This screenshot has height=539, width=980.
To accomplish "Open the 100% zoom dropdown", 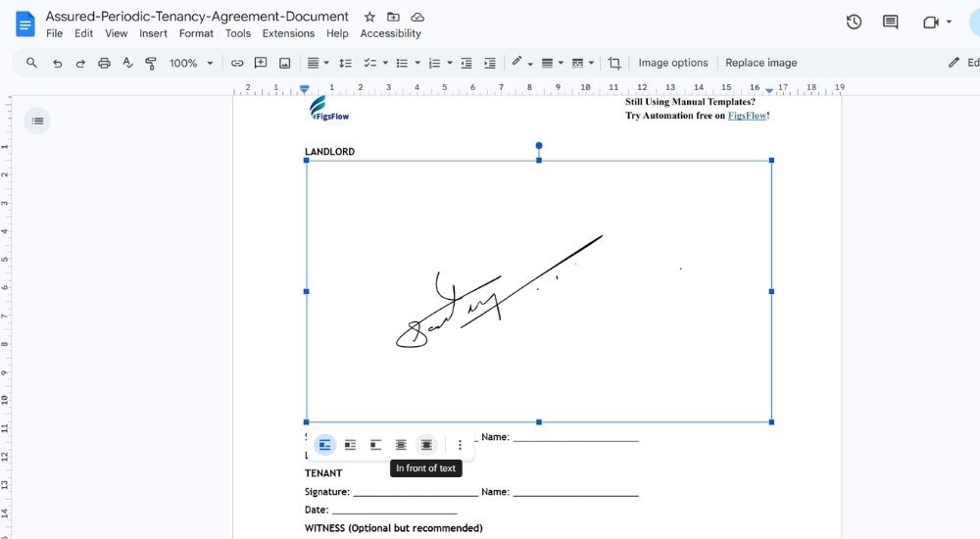I will 191,63.
